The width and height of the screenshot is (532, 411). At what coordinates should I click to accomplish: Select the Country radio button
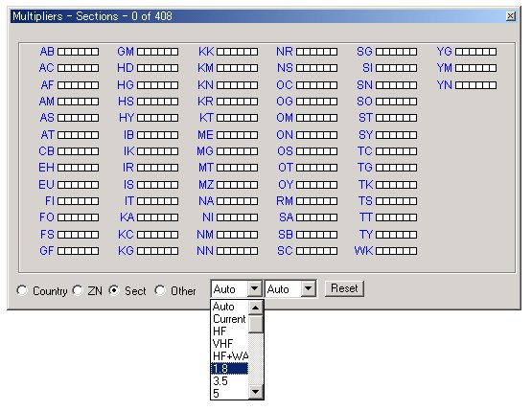pos(22,290)
